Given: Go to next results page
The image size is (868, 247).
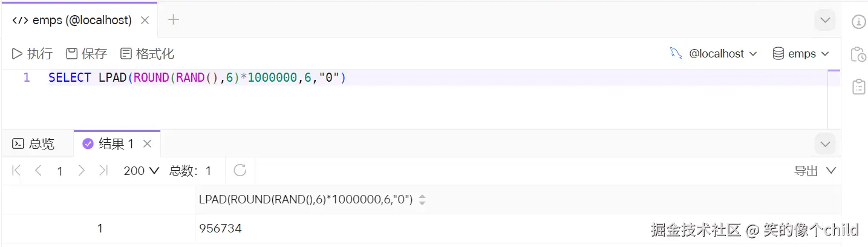Looking at the screenshot, I should tap(82, 171).
